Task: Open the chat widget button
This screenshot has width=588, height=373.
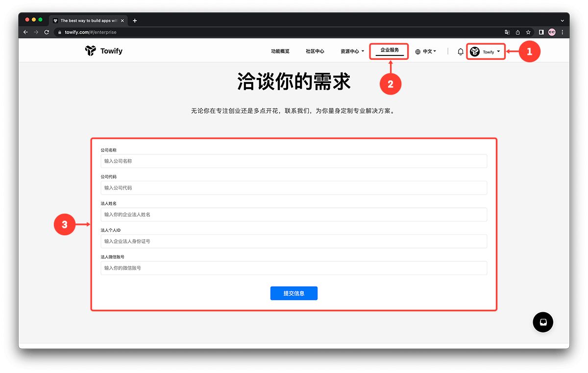Action: tap(543, 322)
